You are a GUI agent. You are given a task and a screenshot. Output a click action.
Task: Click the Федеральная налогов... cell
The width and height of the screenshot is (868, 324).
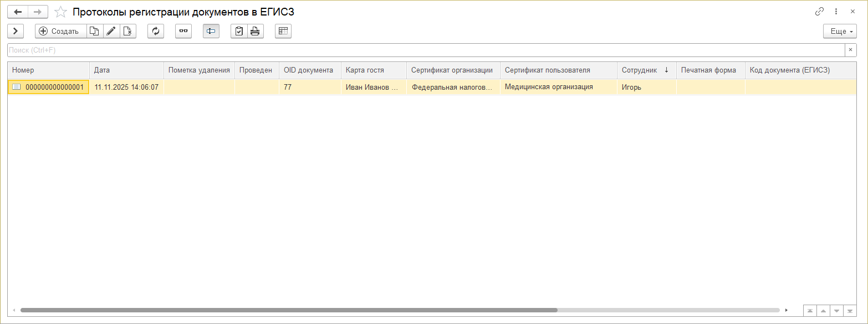453,87
